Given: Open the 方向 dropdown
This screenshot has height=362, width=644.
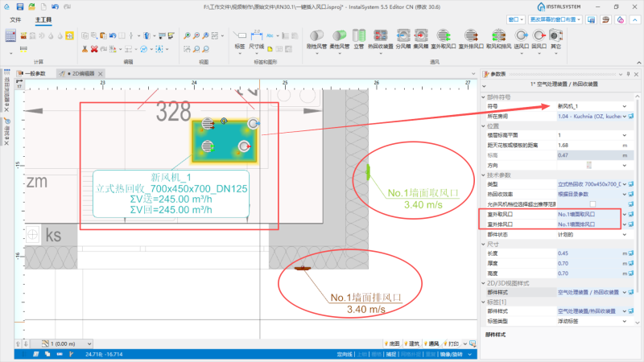Looking at the screenshot, I should click(x=625, y=166).
